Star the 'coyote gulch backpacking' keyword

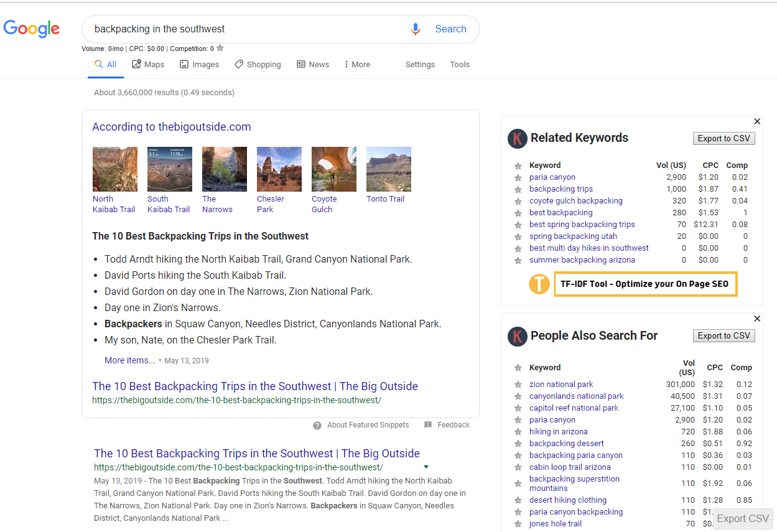[x=518, y=201]
